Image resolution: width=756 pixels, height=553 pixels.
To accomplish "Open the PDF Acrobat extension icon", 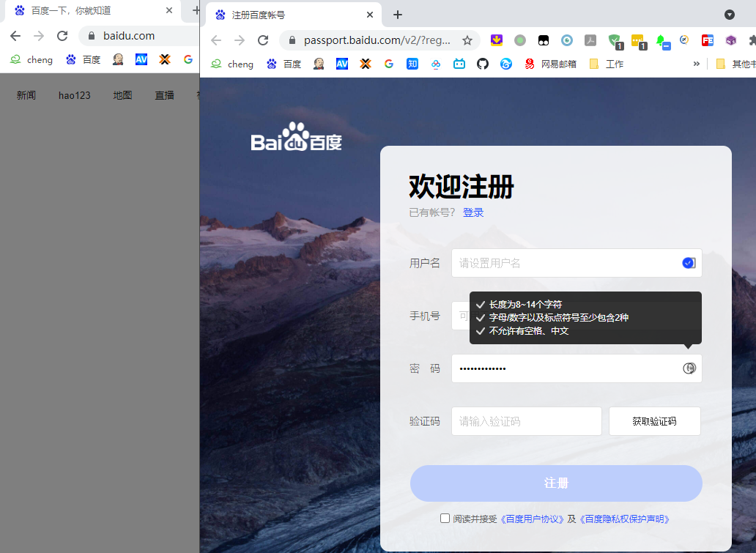I will (x=590, y=40).
